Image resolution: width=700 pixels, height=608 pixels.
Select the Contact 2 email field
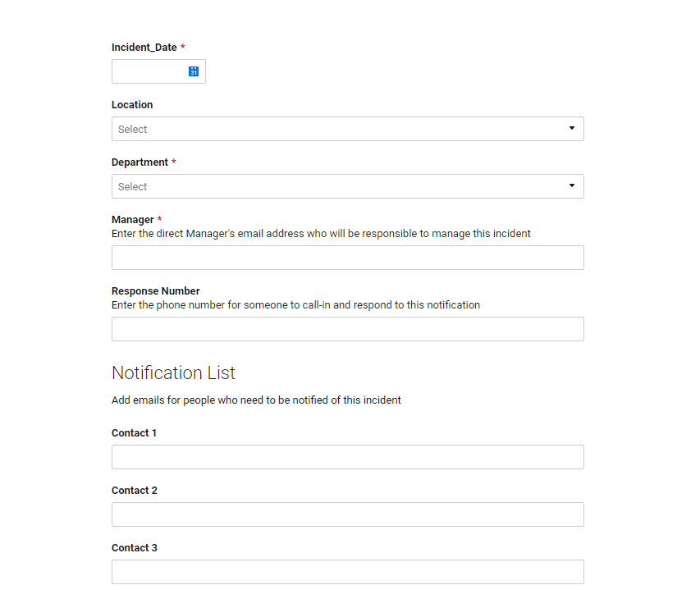347,514
